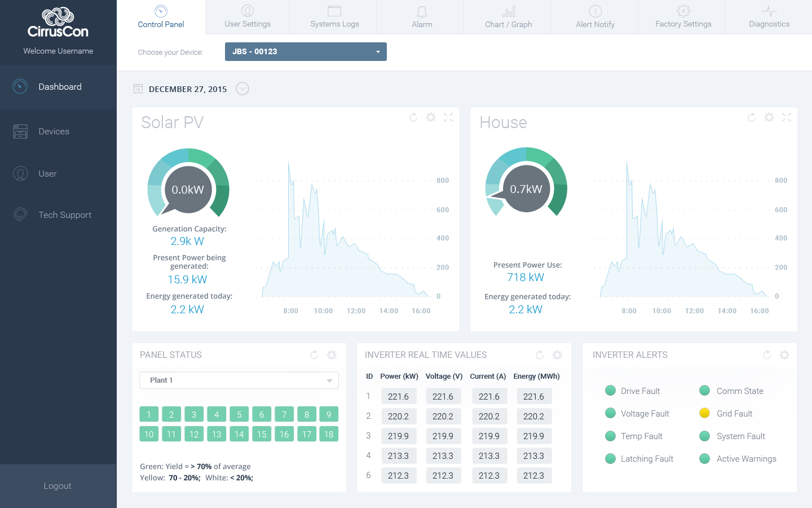Open the calendar icon beside the date
The width and height of the screenshot is (812, 508).
click(x=138, y=89)
